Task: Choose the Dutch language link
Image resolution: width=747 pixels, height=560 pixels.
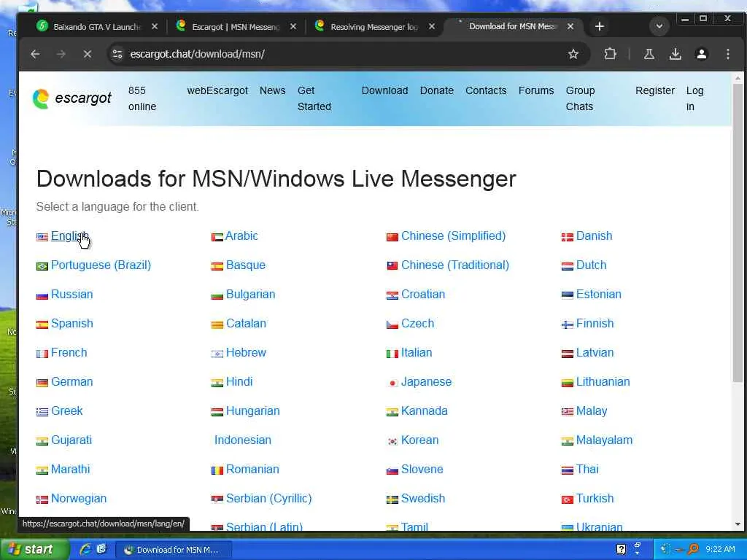Action: tap(591, 265)
